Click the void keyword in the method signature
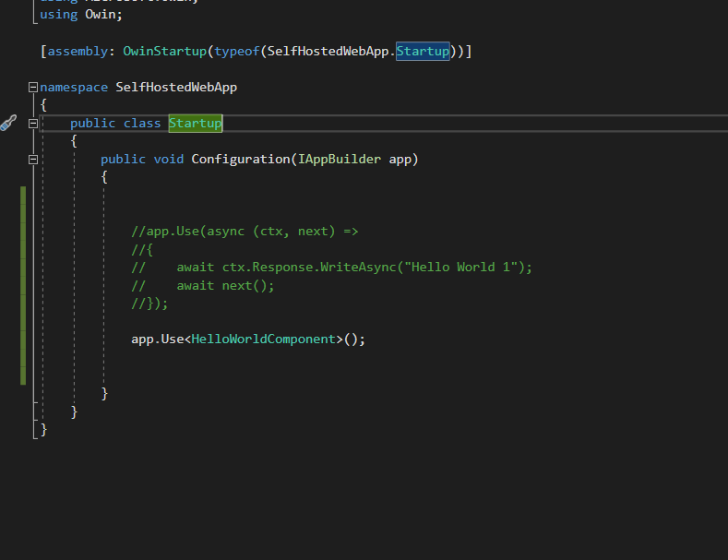The image size is (728, 560). tap(168, 160)
